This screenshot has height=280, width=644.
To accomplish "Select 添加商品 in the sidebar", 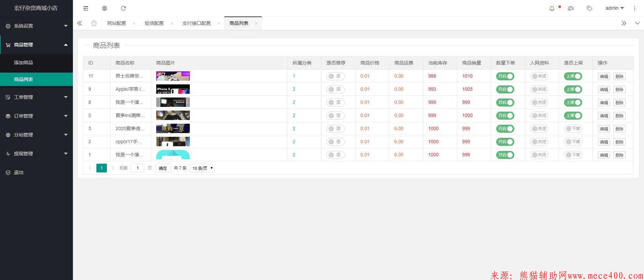I will click(24, 63).
